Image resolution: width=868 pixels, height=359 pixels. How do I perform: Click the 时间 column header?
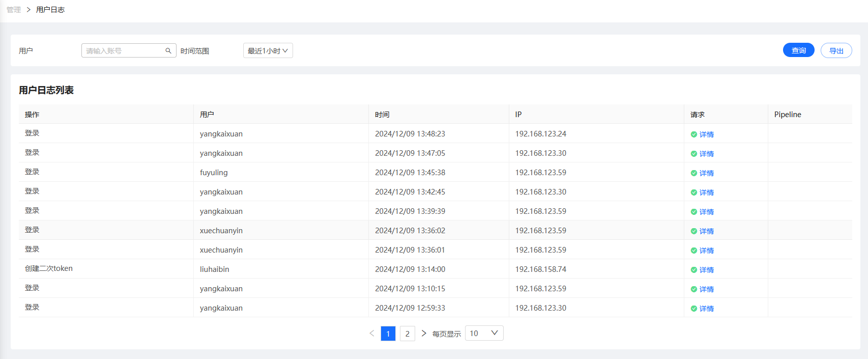(x=382, y=115)
